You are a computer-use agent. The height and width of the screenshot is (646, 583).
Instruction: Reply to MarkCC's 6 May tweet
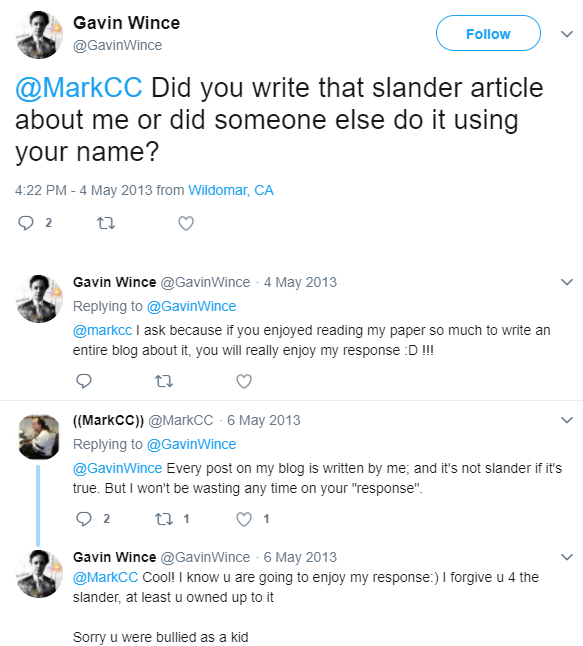point(84,519)
